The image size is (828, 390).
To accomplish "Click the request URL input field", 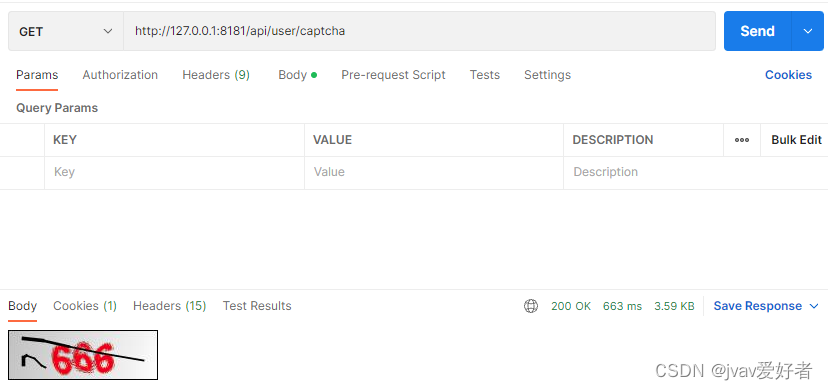I will pos(420,31).
